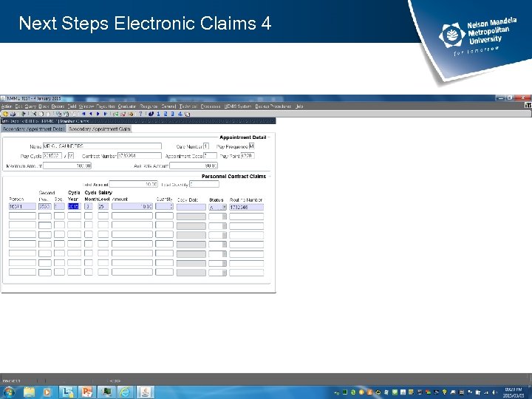532x399 pixels.
Task: Open File Explorer folder on taskbar
Action: click(x=29, y=392)
